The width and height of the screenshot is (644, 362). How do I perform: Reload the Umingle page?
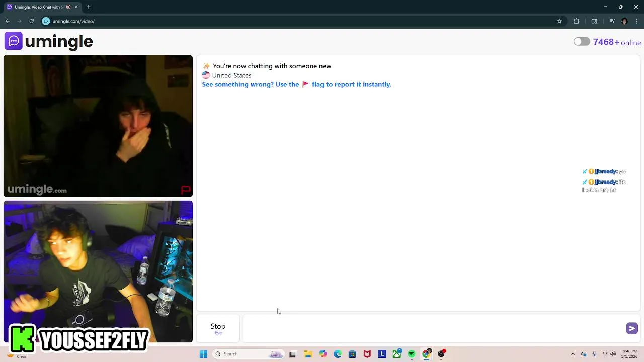pyautogui.click(x=31, y=21)
